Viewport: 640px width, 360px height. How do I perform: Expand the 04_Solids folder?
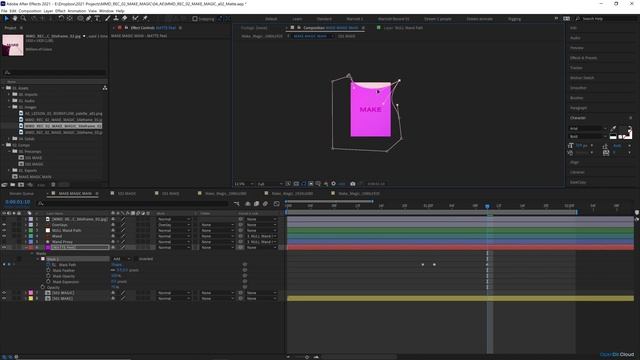tap(9, 139)
